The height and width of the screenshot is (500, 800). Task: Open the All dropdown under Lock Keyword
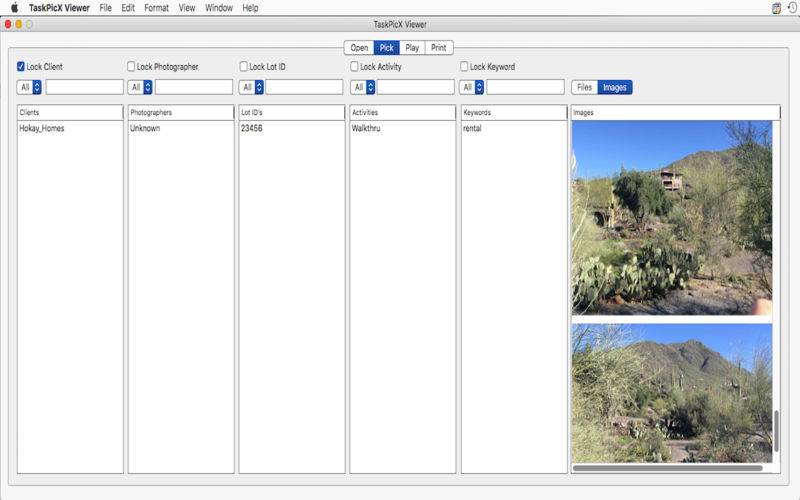[x=472, y=87]
